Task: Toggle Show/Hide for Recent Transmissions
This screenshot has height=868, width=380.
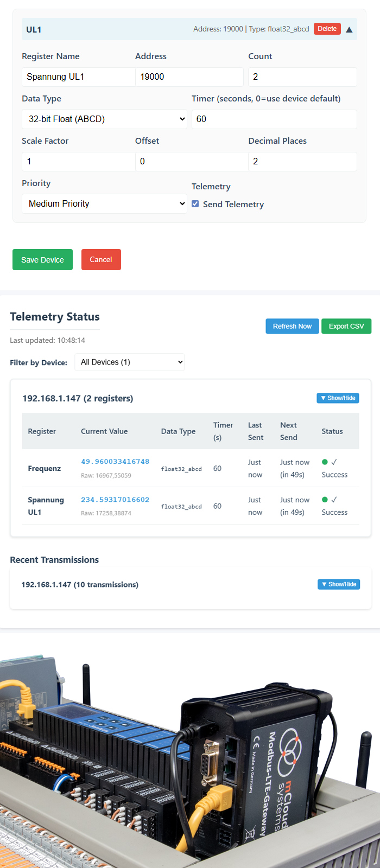Action: point(338,584)
